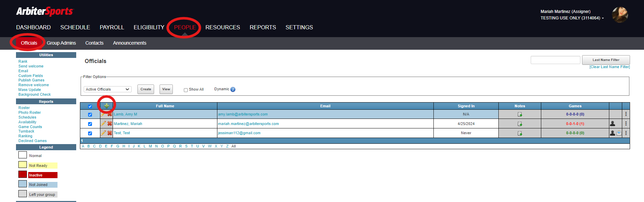
Task: Delete Martinez, Mariah with the red X
Action: point(110,124)
